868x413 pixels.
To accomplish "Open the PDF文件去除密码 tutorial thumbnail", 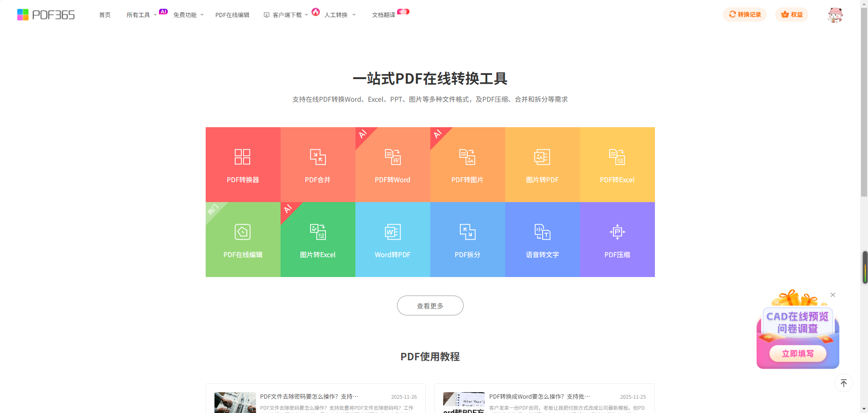I will [x=235, y=402].
